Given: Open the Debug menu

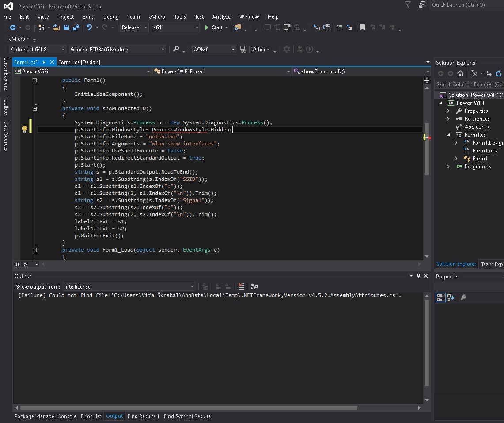Looking at the screenshot, I should [111, 17].
